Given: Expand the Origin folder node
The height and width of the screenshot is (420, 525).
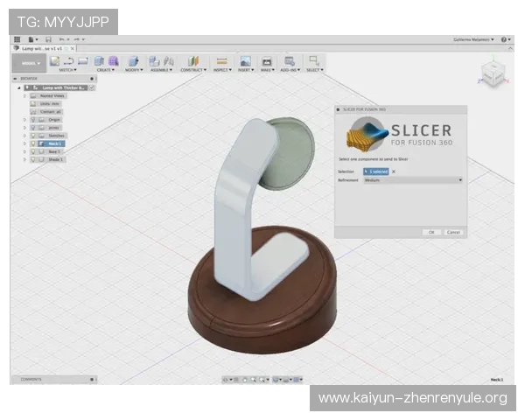Looking at the screenshot, I should (x=24, y=120).
